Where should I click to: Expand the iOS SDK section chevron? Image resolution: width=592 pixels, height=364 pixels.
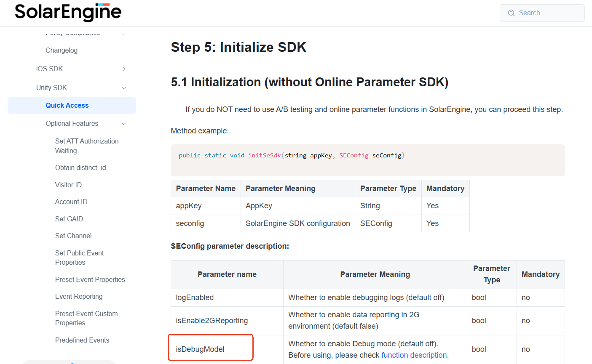coord(124,69)
